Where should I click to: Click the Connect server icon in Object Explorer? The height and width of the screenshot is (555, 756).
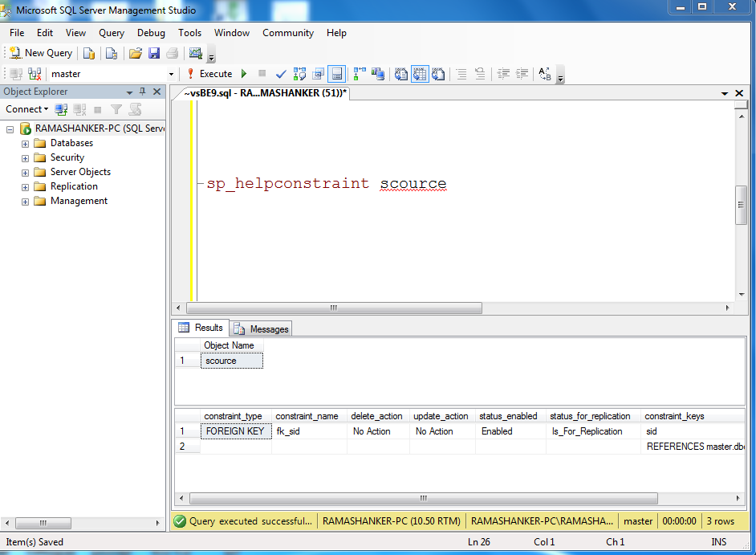(60, 109)
